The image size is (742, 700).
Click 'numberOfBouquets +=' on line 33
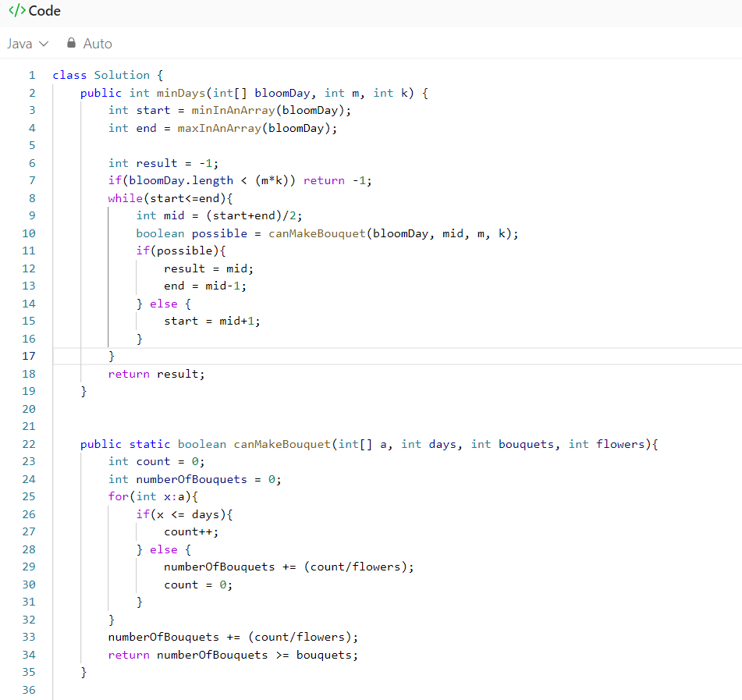pos(174,637)
